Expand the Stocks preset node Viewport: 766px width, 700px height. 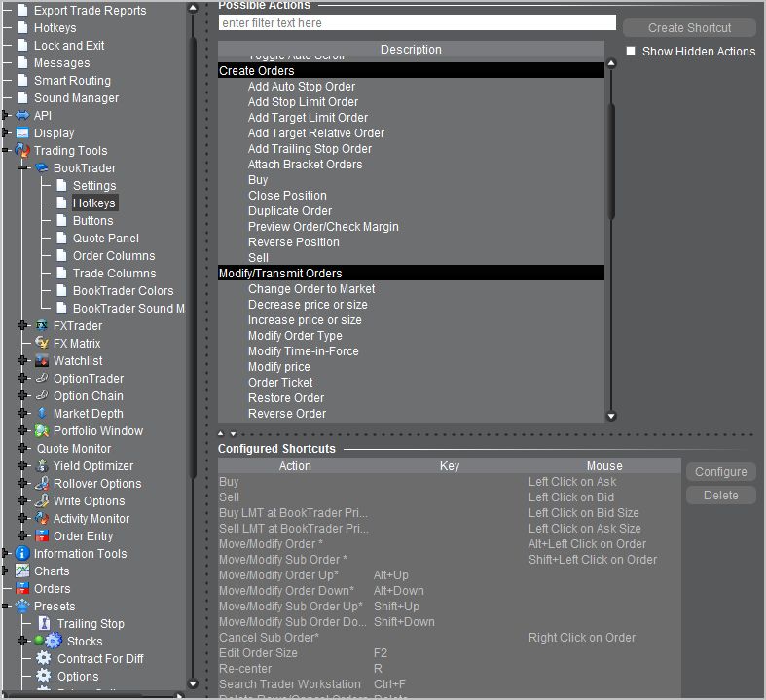point(22,641)
